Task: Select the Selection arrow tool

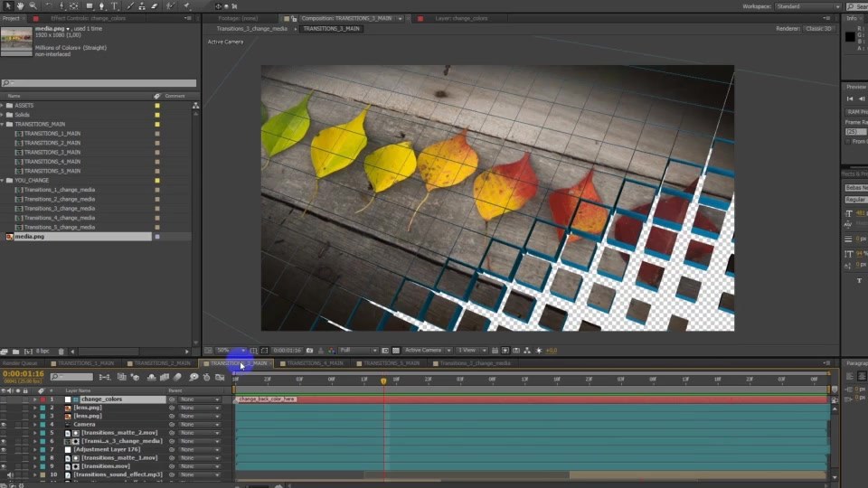Action: click(x=8, y=6)
